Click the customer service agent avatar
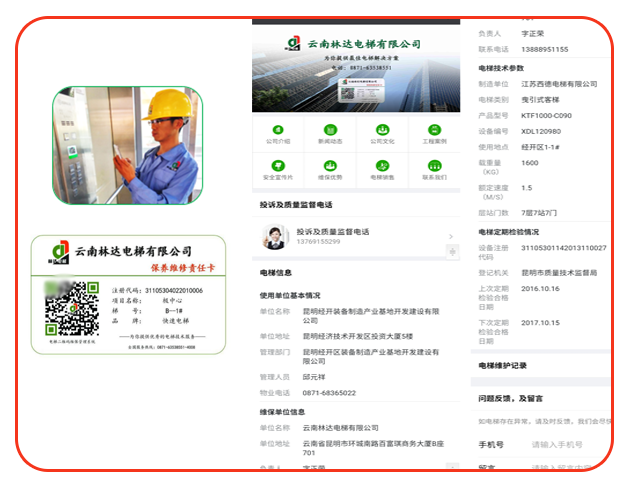Viewport: 630px width, 480px height. pos(273,236)
